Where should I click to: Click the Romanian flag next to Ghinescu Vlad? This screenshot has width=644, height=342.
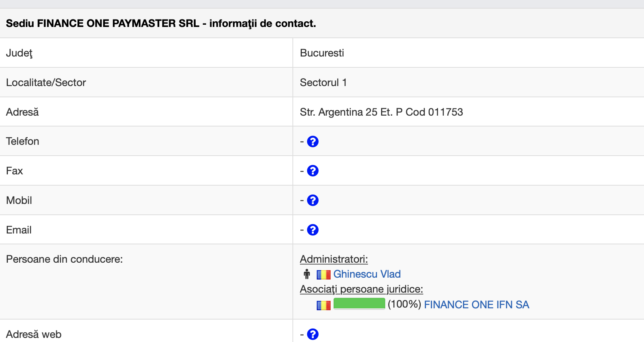coord(323,275)
